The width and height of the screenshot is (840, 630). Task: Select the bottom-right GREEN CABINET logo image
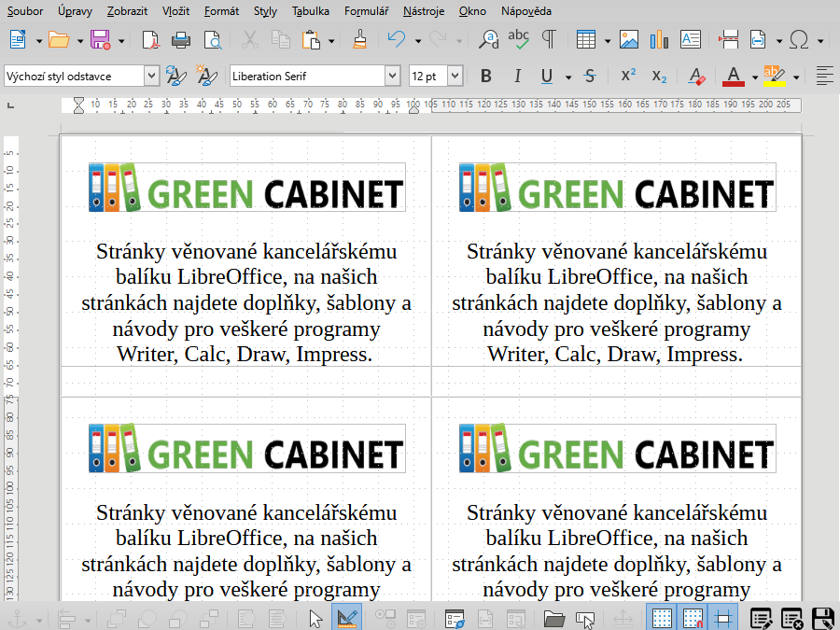[617, 448]
